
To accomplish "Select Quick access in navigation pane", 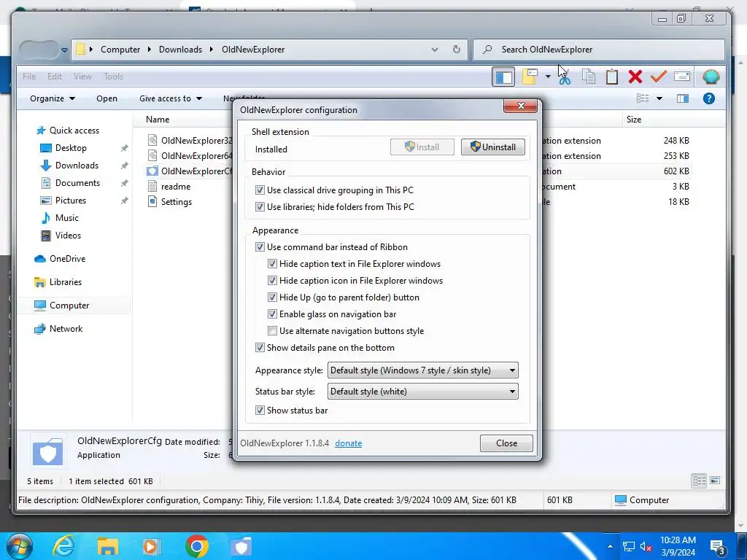I will 74,131.
